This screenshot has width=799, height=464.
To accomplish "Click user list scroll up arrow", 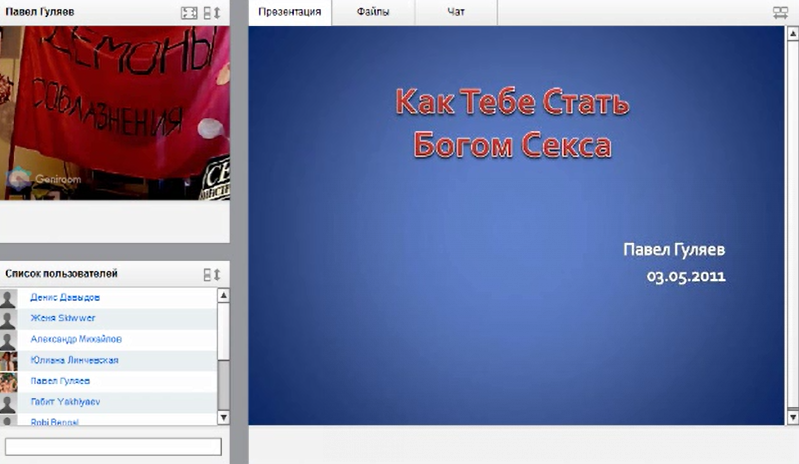I will click(223, 295).
